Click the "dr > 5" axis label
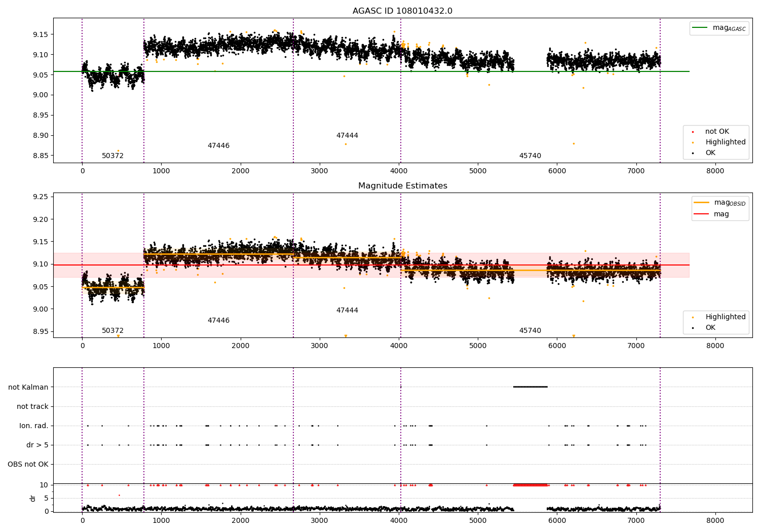 coord(37,445)
